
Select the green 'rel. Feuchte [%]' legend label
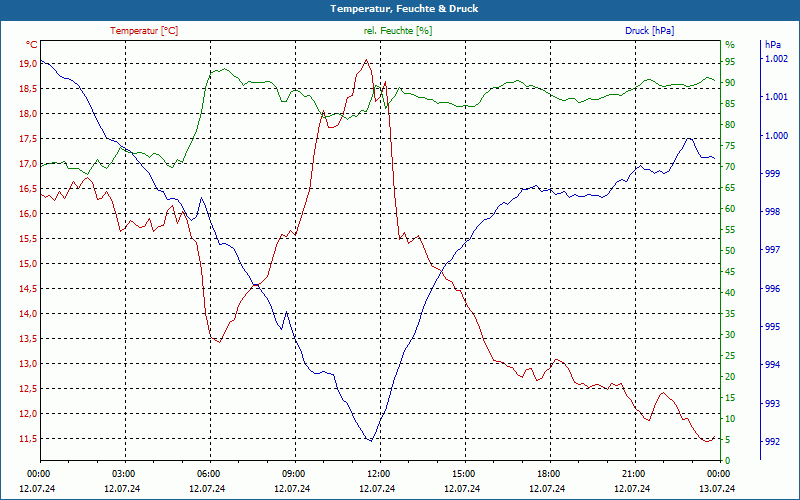[x=397, y=31]
